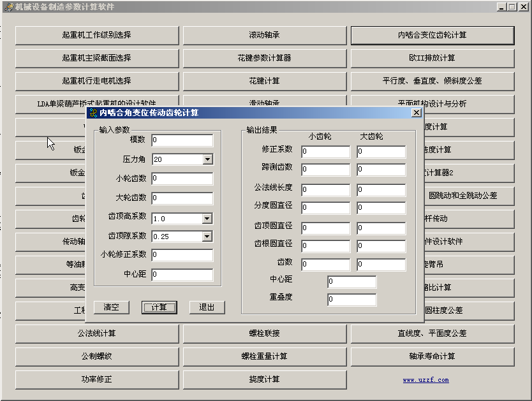This screenshot has width=532, height=401.
Task: Expand the 齿顶隙系数 dropdown showing 0.25
Action: tap(207, 237)
